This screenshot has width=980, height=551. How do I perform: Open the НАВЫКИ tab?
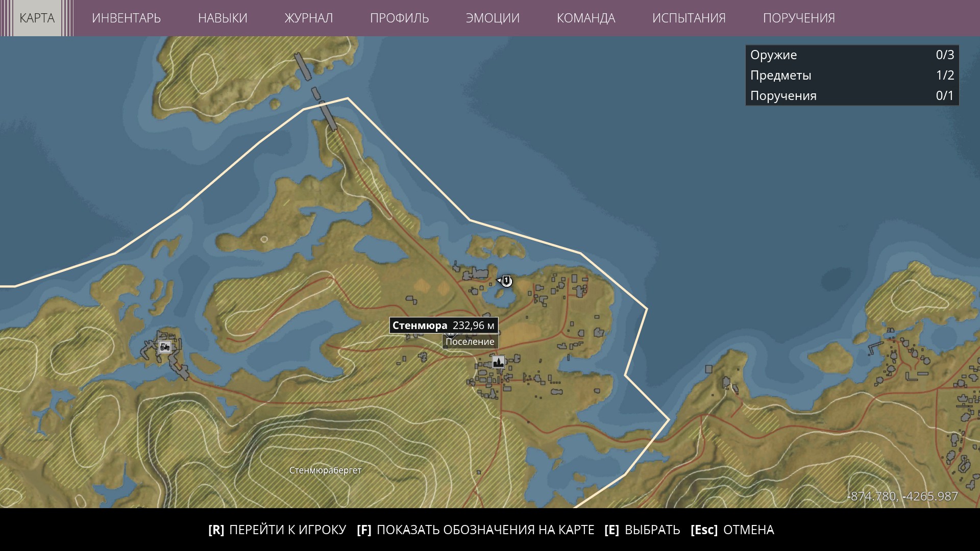click(223, 18)
